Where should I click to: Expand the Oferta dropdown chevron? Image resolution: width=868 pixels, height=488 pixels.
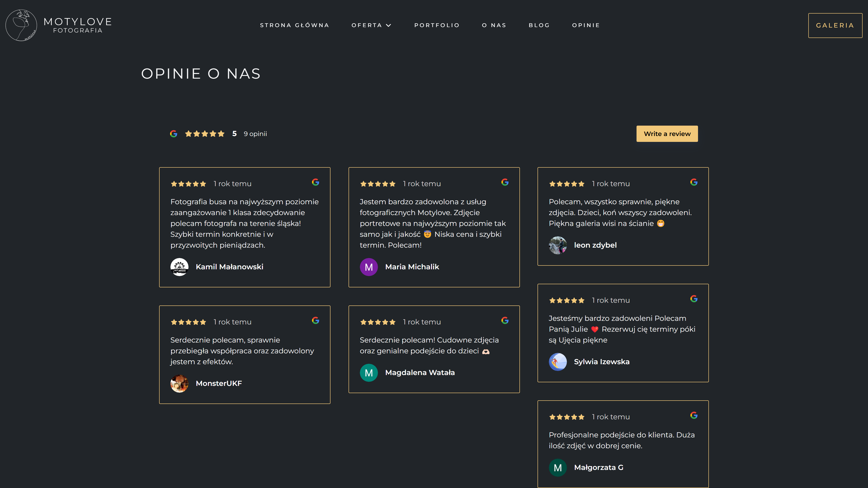(x=389, y=25)
